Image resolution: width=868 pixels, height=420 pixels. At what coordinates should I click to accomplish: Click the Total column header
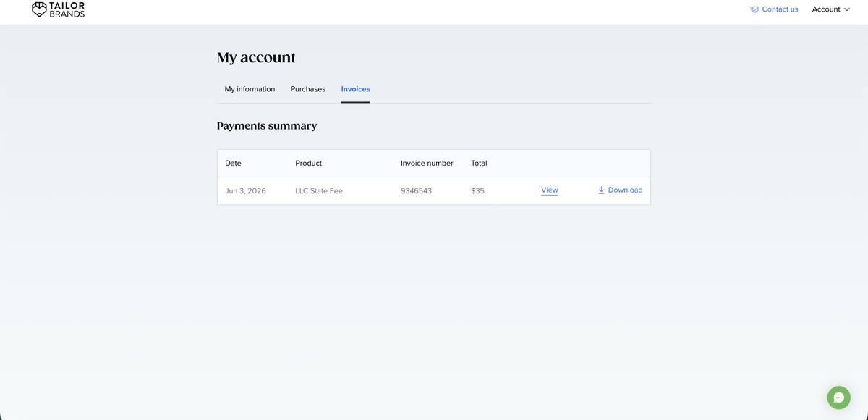pos(479,163)
